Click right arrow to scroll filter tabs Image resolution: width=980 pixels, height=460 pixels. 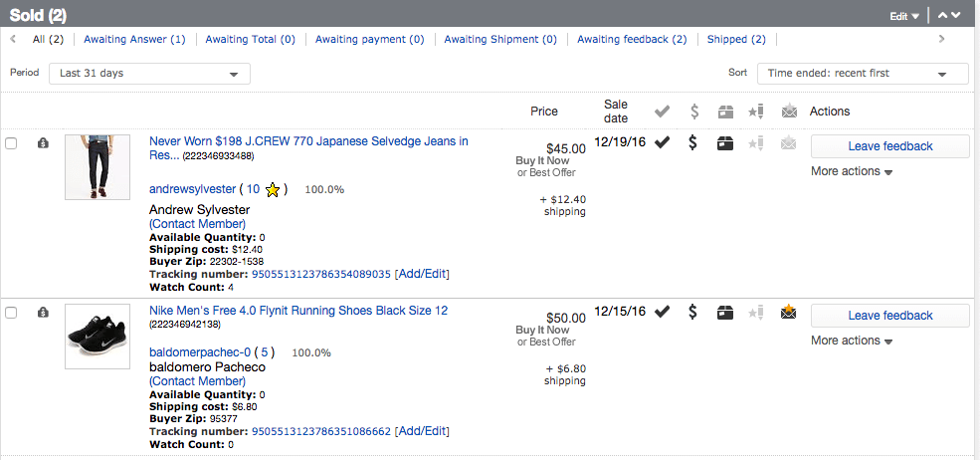pos(941,39)
